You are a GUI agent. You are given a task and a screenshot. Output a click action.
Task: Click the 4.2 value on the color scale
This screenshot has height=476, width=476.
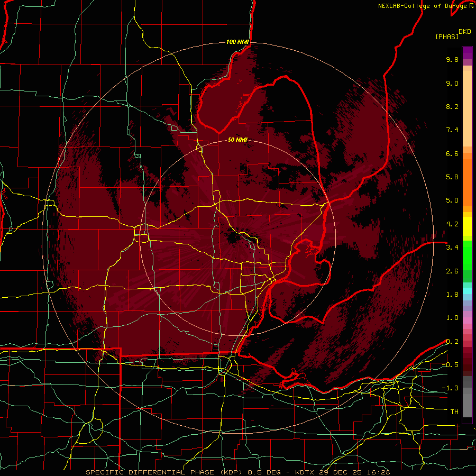click(452, 224)
